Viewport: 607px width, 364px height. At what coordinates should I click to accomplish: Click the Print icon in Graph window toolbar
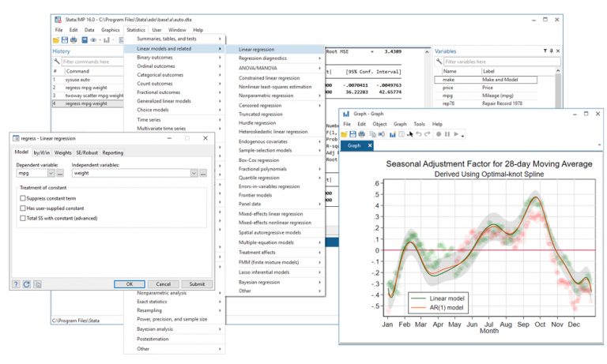pyautogui.click(x=361, y=134)
